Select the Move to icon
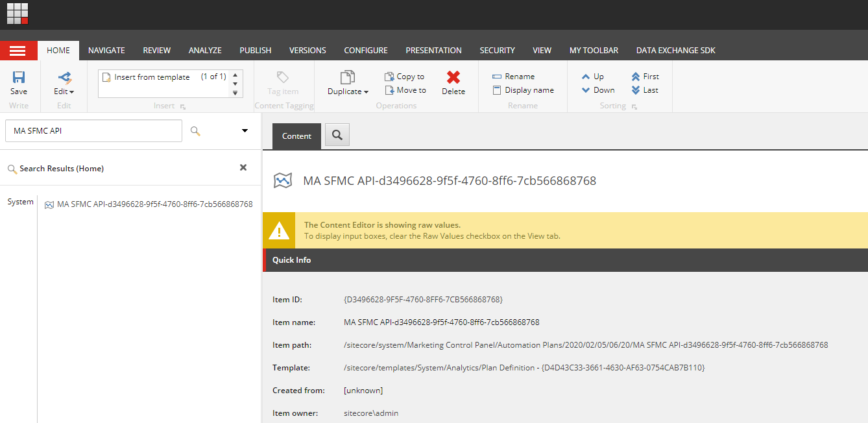This screenshot has height=423, width=868. point(405,90)
